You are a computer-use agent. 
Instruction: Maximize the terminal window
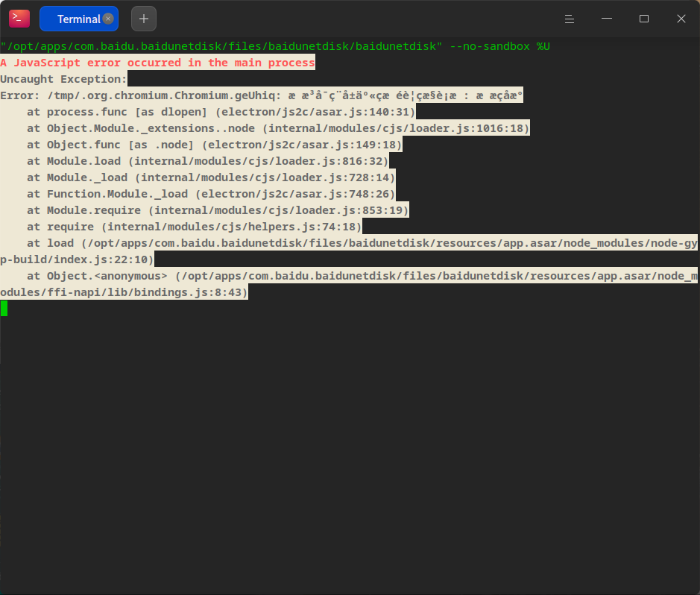pos(644,19)
